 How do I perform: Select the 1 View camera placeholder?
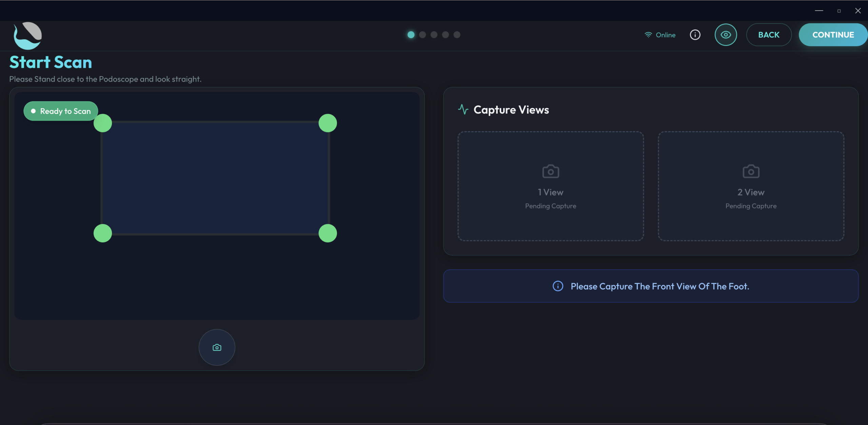point(551,186)
